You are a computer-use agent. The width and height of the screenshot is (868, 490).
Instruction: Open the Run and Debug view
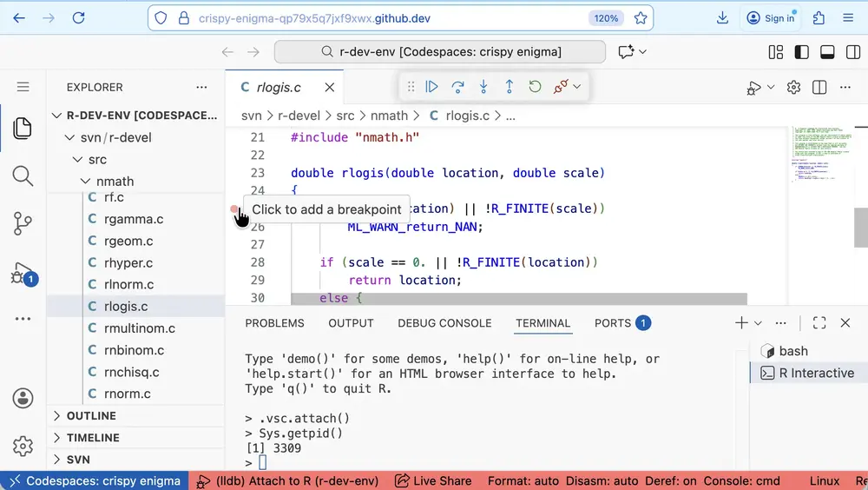coord(23,273)
